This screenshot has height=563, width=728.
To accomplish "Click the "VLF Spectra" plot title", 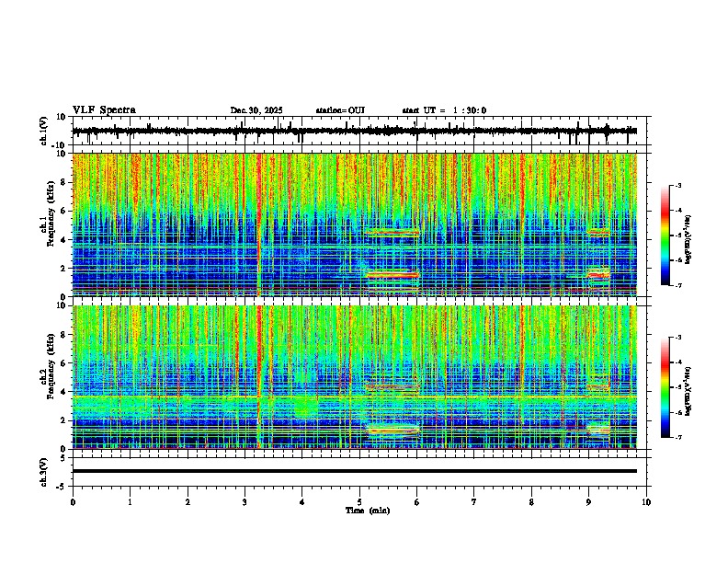I will [104, 110].
